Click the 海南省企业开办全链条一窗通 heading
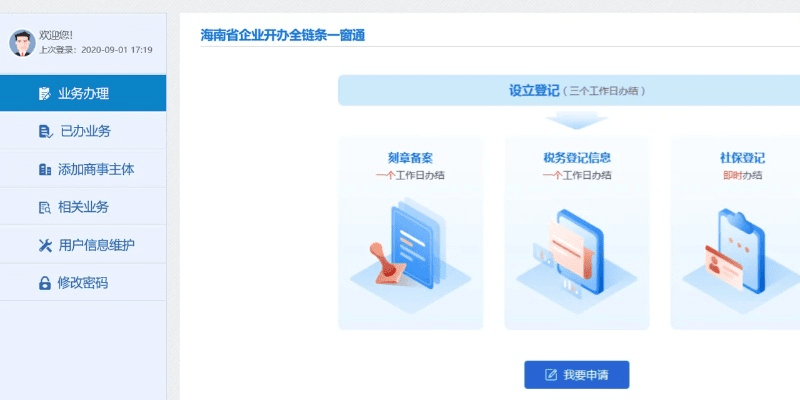 pyautogui.click(x=283, y=36)
